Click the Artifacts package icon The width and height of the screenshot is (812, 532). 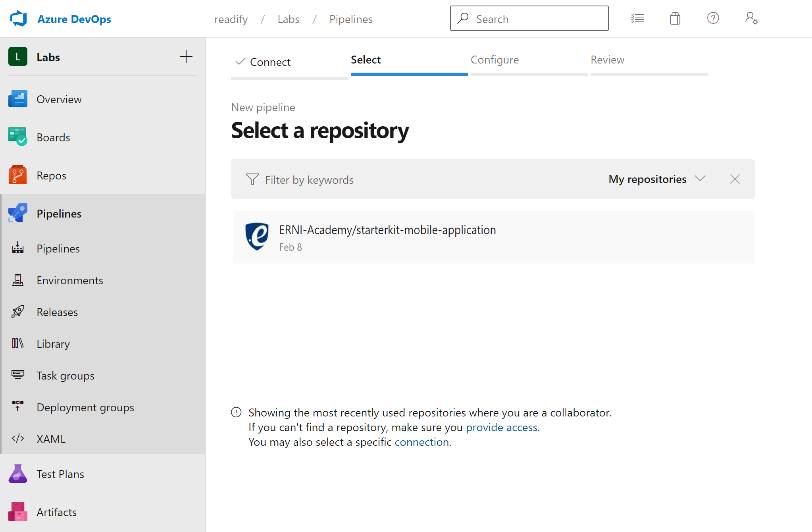(x=18, y=512)
